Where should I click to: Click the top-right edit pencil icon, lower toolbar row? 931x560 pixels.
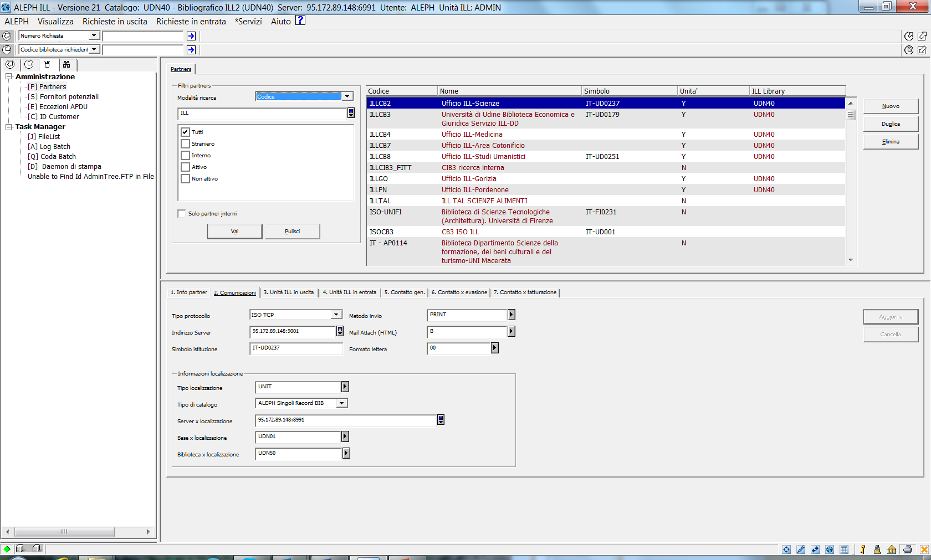(922, 50)
